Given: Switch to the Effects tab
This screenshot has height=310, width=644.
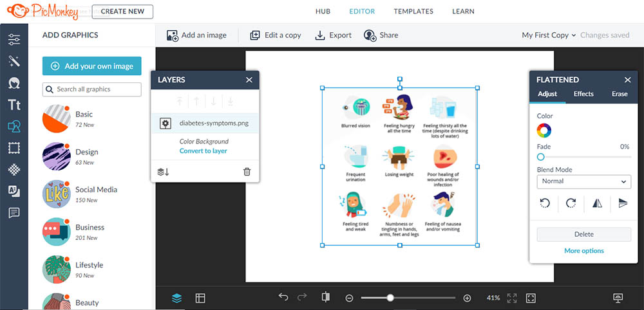Looking at the screenshot, I should [583, 94].
